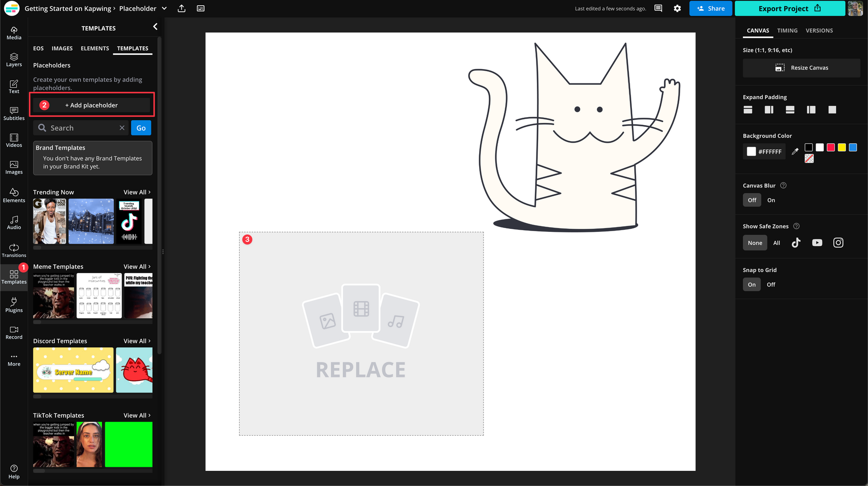Turn Canvas Blur On
868x486 pixels.
pyautogui.click(x=771, y=200)
